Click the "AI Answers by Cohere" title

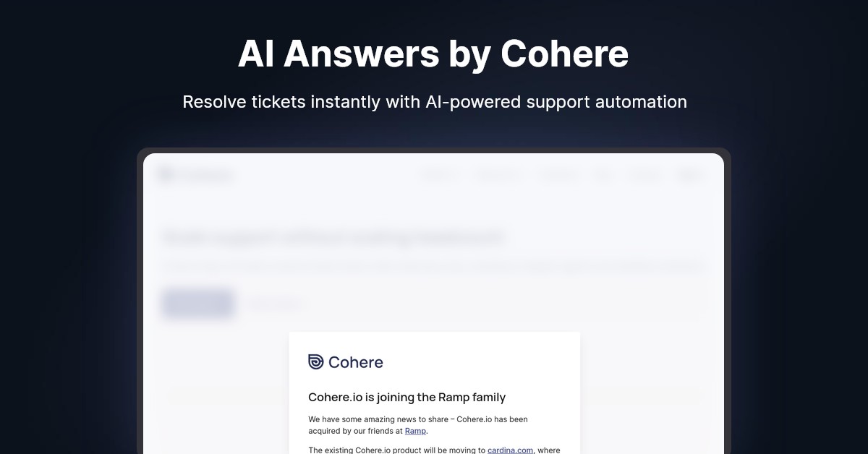pos(433,53)
